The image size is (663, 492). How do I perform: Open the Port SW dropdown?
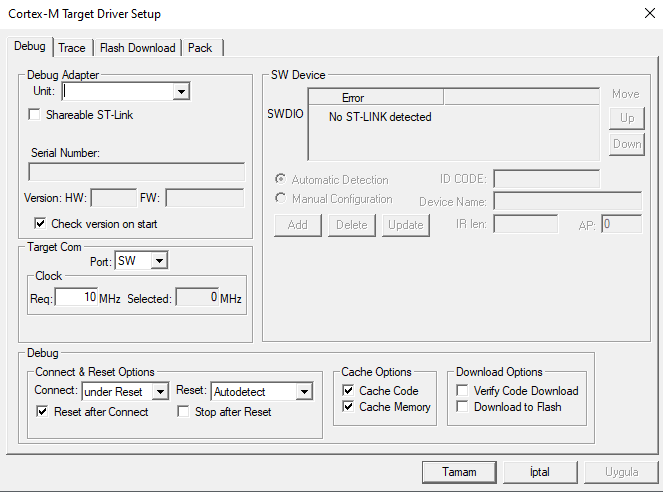point(159,261)
